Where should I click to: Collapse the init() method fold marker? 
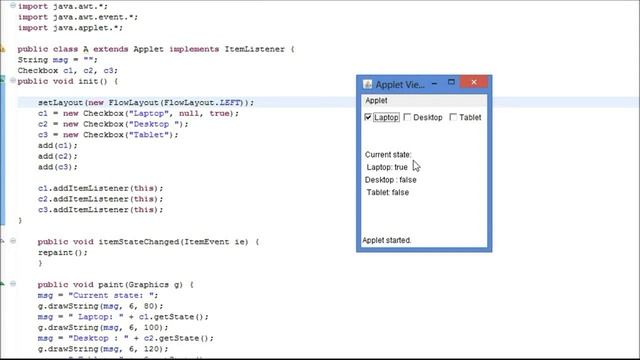[x=13, y=80]
